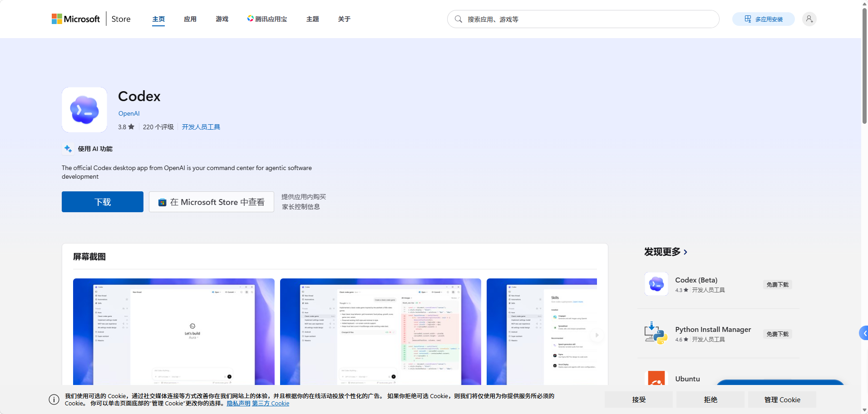The image size is (868, 414).
Task: Open the first Codex screenshot thumbnail
Action: (174, 331)
